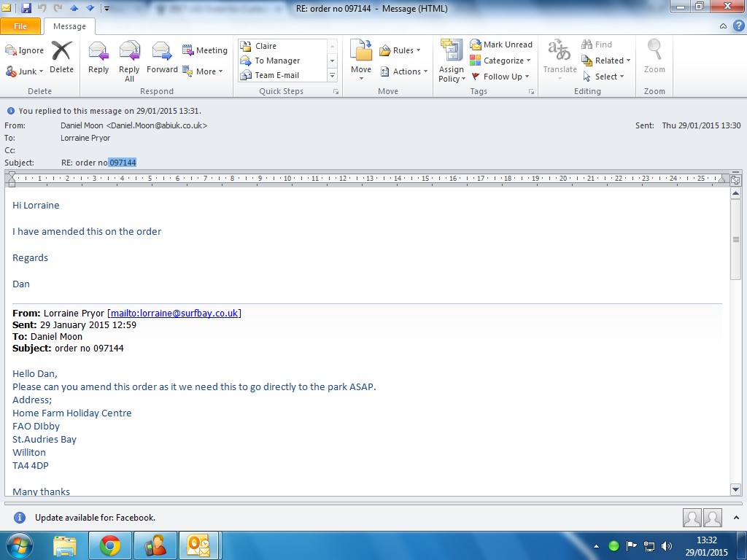Open the Rules dropdown
The width and height of the screenshot is (747, 560).
(400, 50)
